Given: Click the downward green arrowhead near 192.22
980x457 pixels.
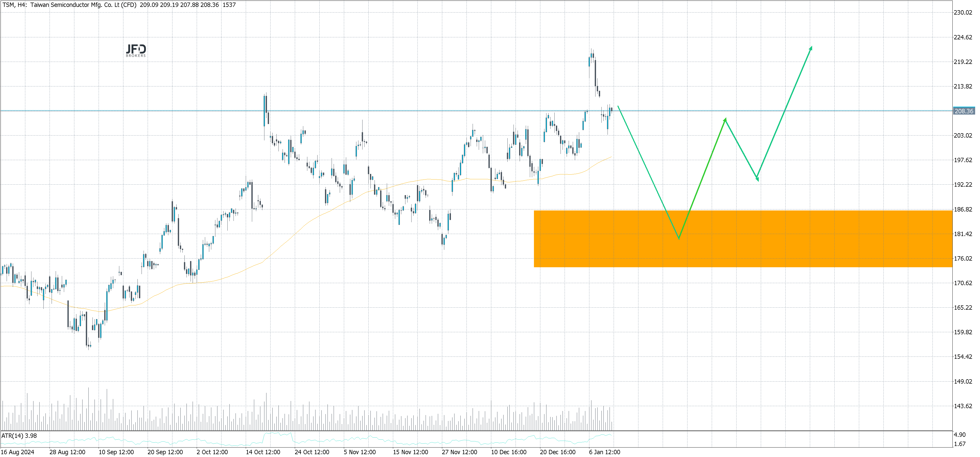Looking at the screenshot, I should pos(757,179).
